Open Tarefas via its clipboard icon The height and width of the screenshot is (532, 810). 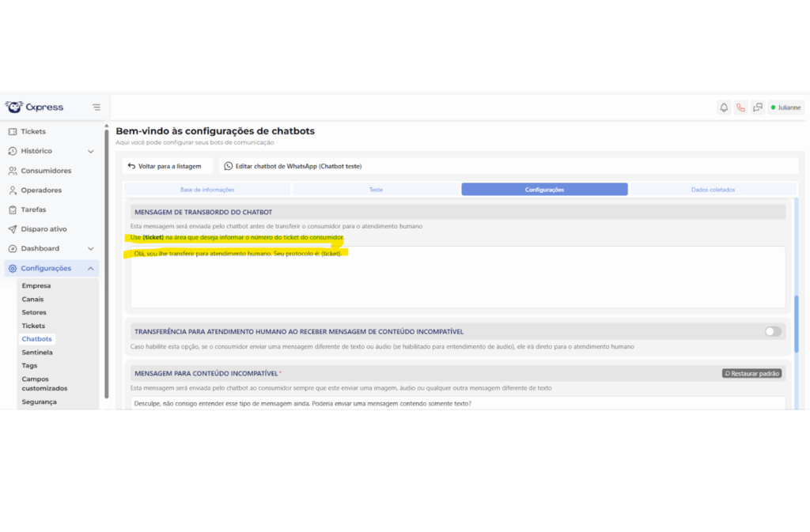coord(13,209)
